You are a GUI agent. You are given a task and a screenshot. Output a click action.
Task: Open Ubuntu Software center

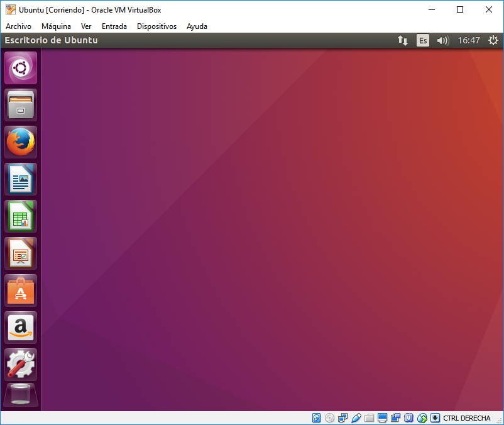click(x=20, y=290)
